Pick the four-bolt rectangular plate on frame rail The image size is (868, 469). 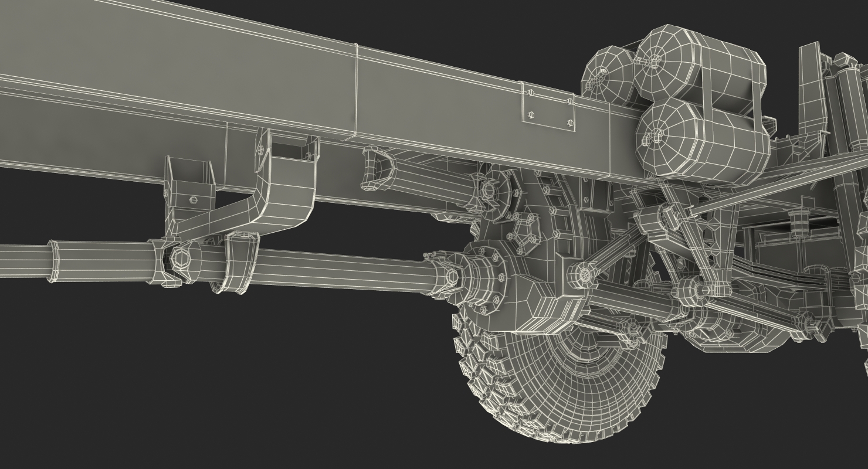tap(548, 107)
